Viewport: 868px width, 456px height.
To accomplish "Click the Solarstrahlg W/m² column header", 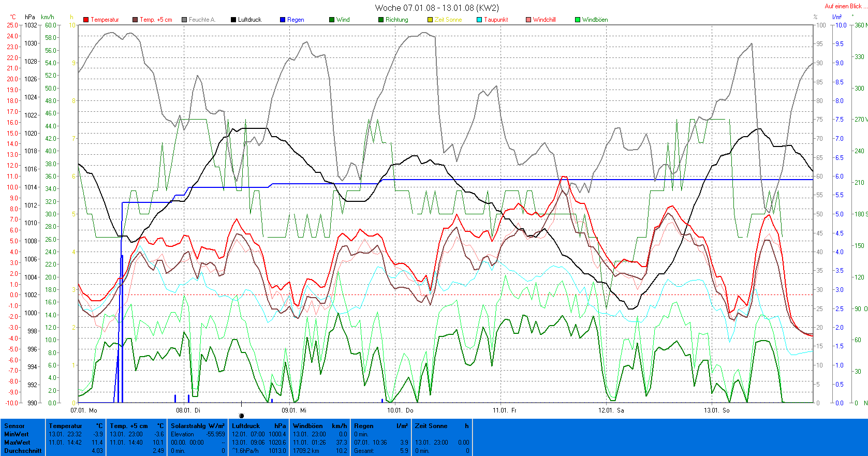I will coord(198,426).
